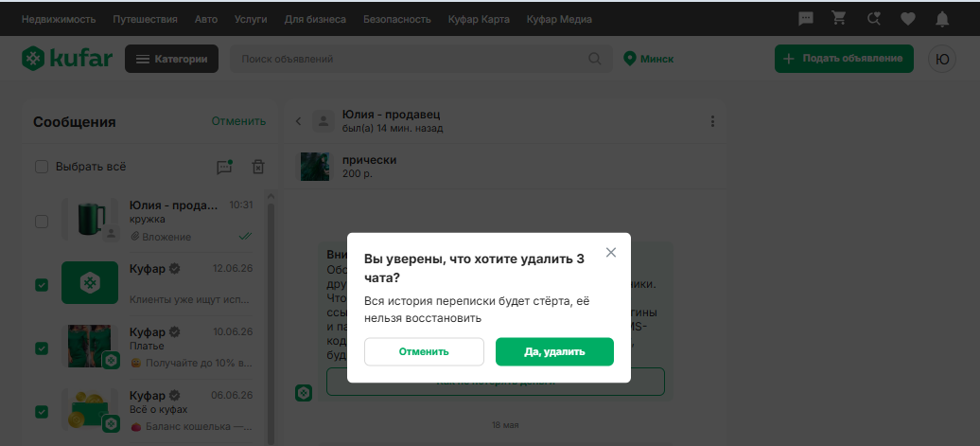The width and height of the screenshot is (980, 446).
Task: Open Куфар Медиа top menu item
Action: point(559,19)
